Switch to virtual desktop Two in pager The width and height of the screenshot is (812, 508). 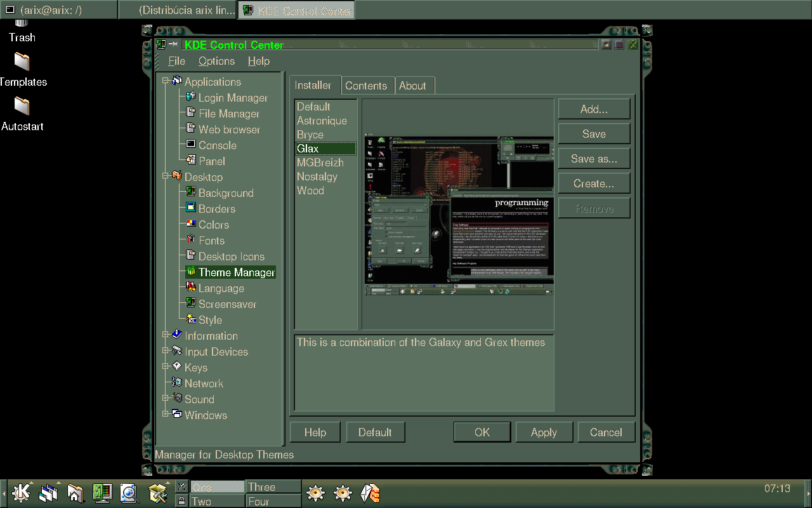tap(217, 501)
